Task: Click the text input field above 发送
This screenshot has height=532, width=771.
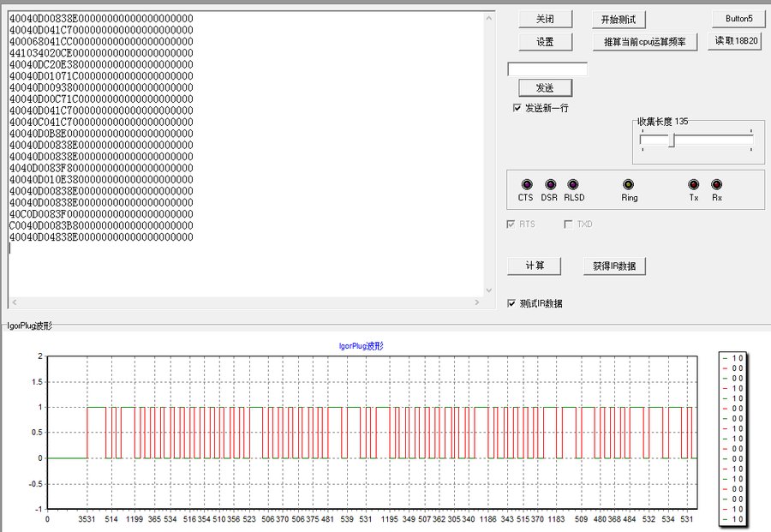Action: coord(546,69)
